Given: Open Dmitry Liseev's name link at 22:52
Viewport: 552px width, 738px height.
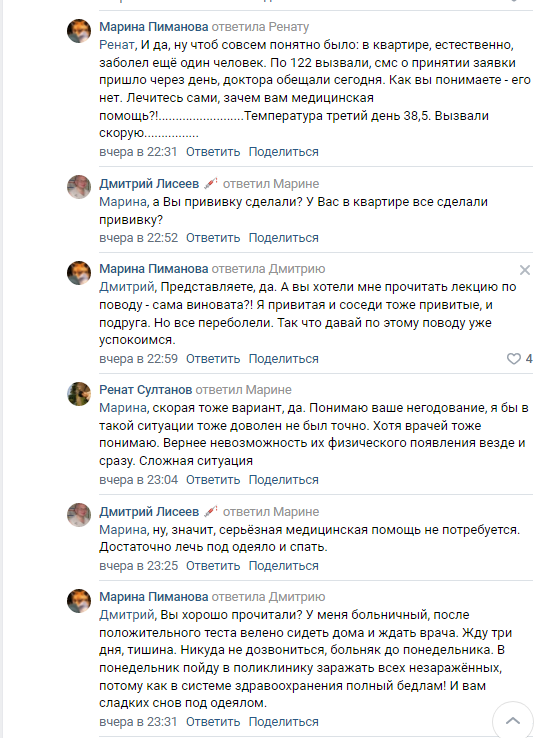Looking at the screenshot, I should [x=149, y=184].
